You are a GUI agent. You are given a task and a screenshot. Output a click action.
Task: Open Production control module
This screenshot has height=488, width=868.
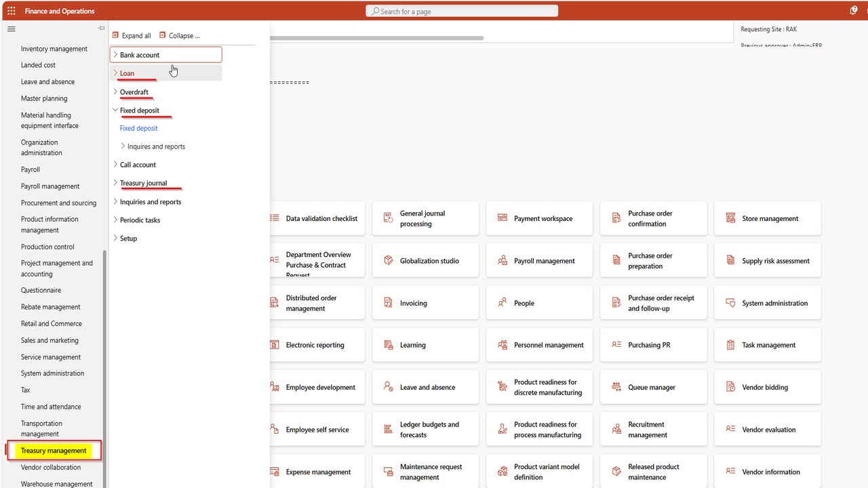(x=47, y=247)
